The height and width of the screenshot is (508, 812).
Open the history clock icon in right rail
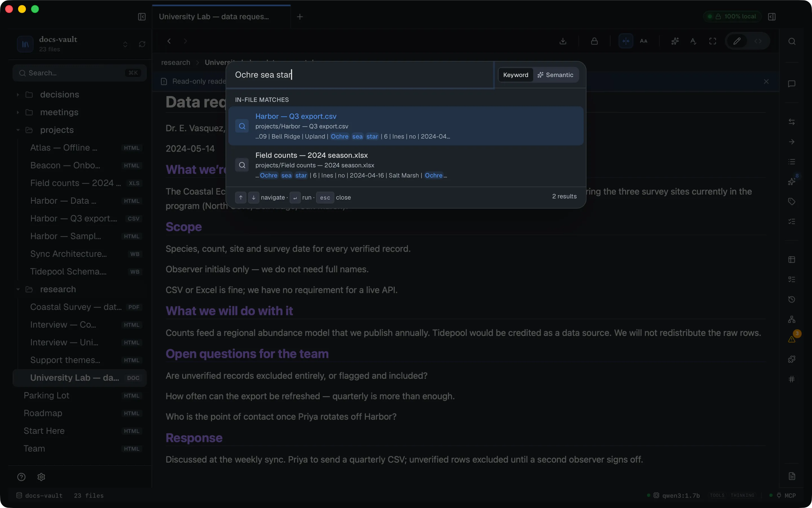(x=791, y=299)
